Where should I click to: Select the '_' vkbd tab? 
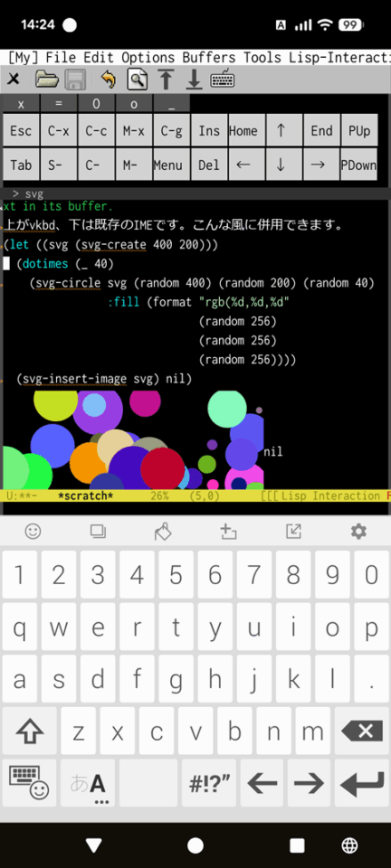pos(171,104)
